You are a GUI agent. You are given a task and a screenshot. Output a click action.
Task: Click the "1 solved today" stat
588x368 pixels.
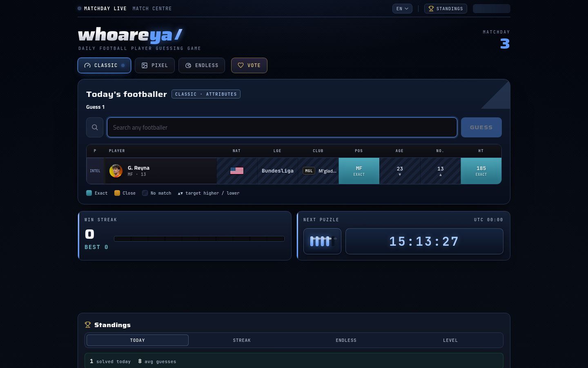click(x=110, y=361)
